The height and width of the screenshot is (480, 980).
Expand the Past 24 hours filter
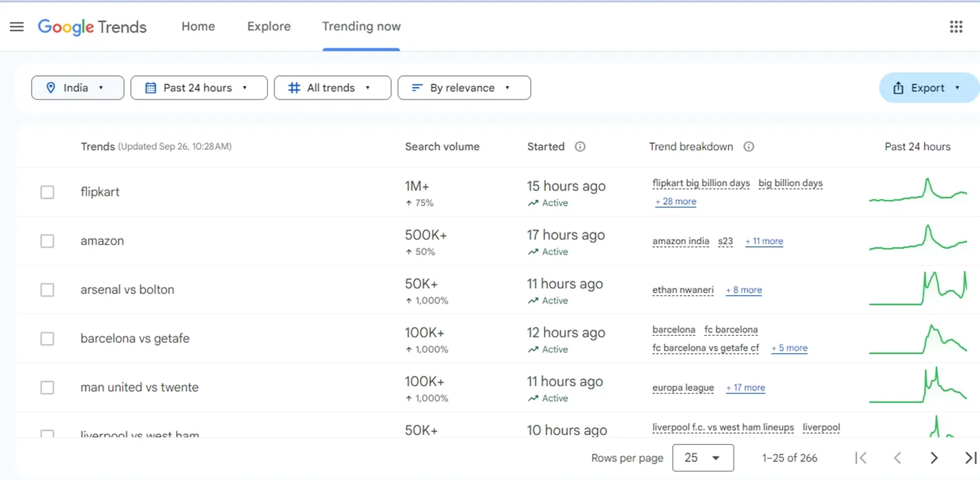(x=198, y=88)
